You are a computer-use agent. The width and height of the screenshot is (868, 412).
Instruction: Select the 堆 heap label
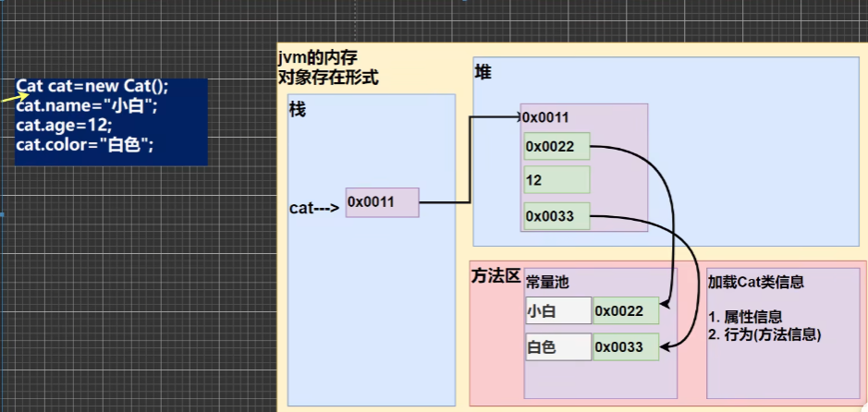click(x=483, y=72)
